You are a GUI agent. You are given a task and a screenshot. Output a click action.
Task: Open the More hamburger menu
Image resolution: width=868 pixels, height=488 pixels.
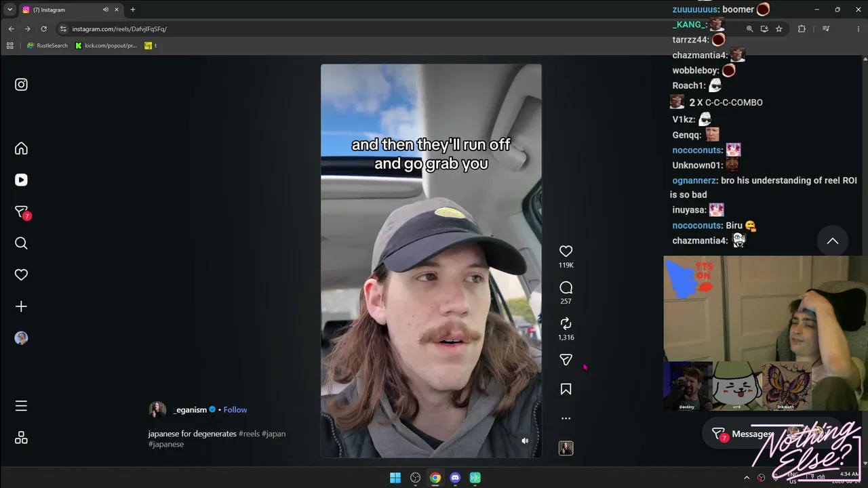pos(21,406)
